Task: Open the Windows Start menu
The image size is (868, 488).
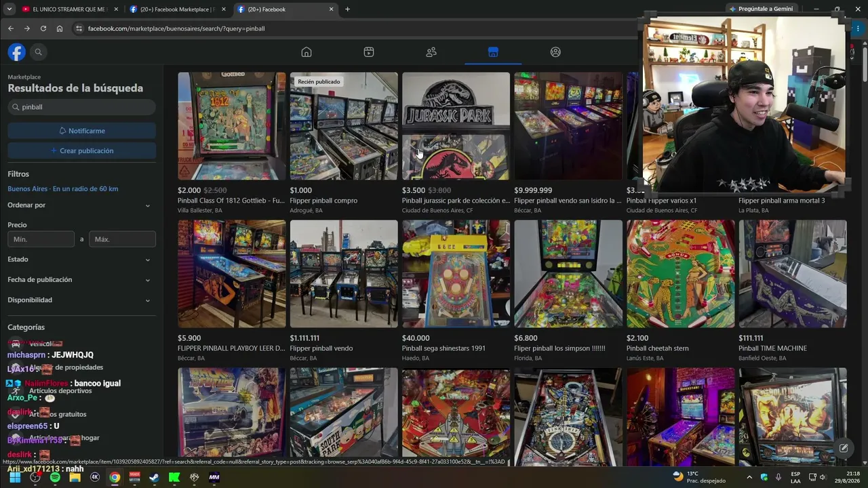Action: (x=15, y=477)
